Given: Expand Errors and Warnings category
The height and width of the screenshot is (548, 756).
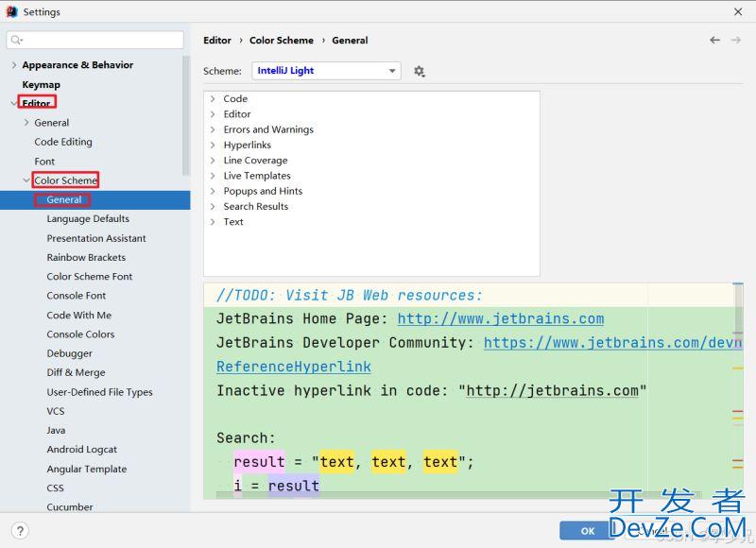Looking at the screenshot, I should click(x=213, y=129).
